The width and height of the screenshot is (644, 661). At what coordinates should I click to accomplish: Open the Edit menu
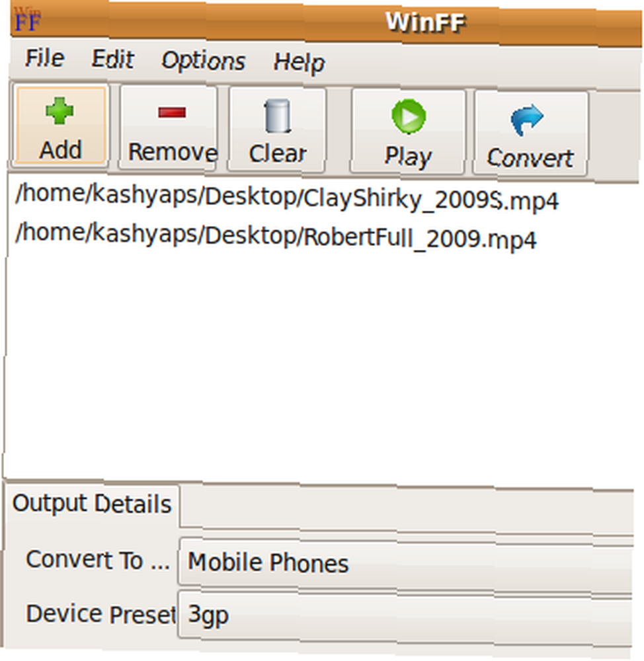[113, 59]
